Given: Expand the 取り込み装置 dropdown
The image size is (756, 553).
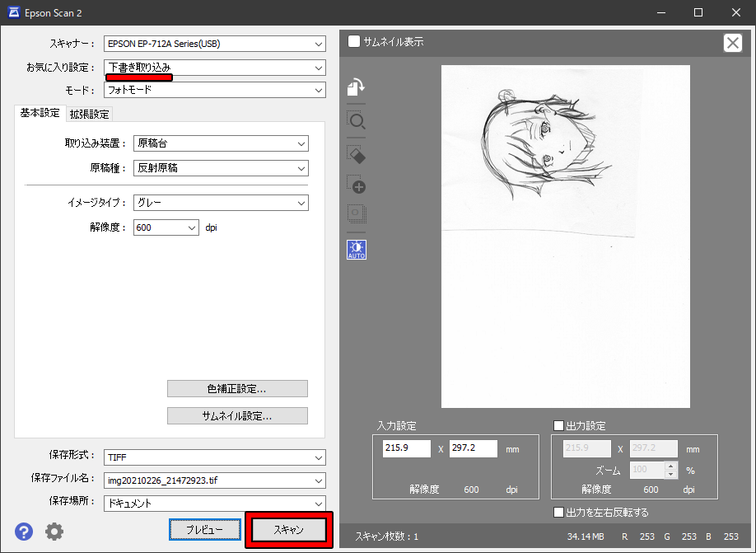Looking at the screenshot, I should click(221, 143).
